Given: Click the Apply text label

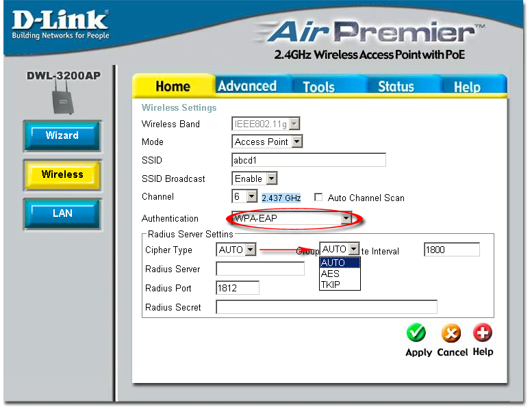Looking at the screenshot, I should (418, 352).
